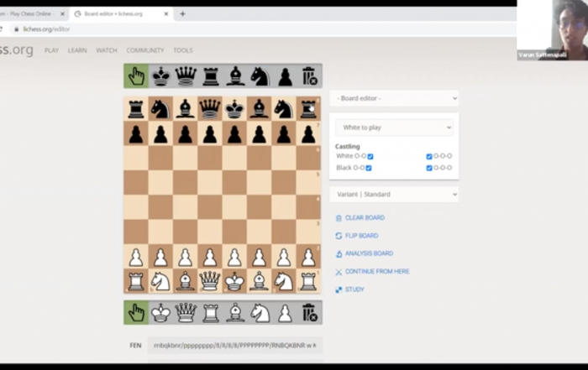Choose the white rook from bottom palette

coord(210,313)
